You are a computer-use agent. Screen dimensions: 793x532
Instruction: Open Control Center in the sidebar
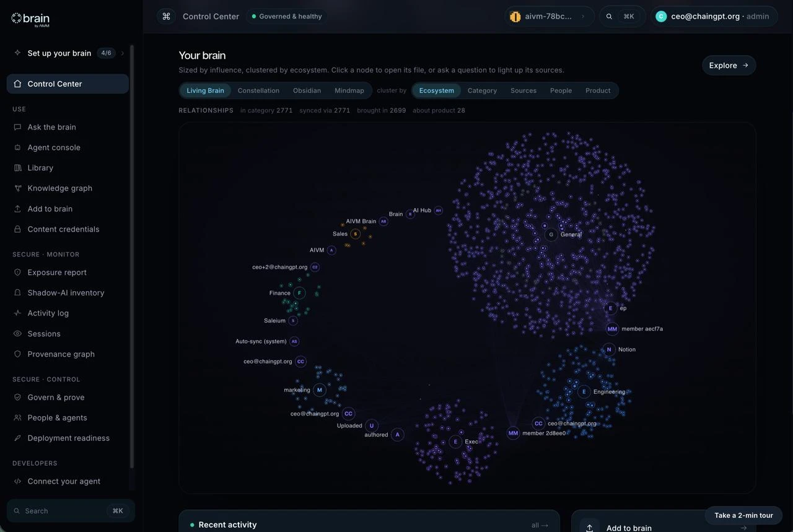pos(68,84)
